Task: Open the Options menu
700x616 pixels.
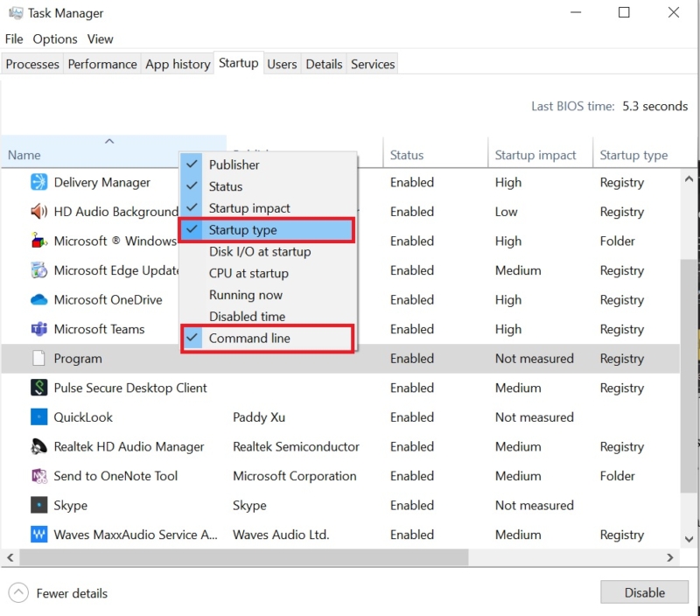Action: tap(54, 38)
